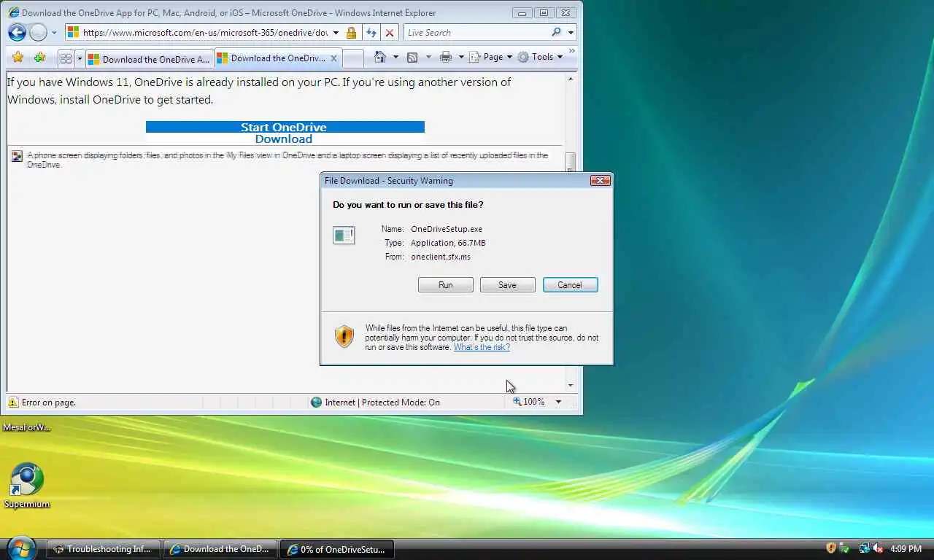The width and height of the screenshot is (934, 560).
Task: Close the File Download Security Warning dialog
Action: point(600,180)
